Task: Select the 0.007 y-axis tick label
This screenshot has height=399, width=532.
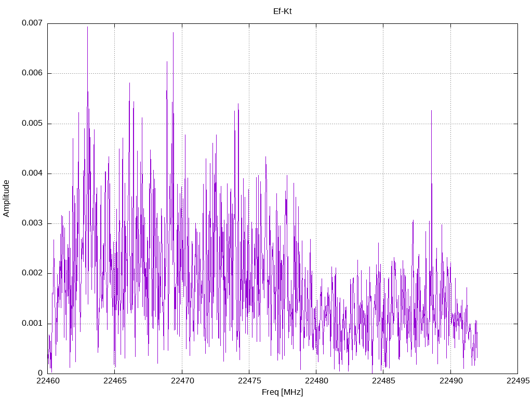Action: point(32,23)
